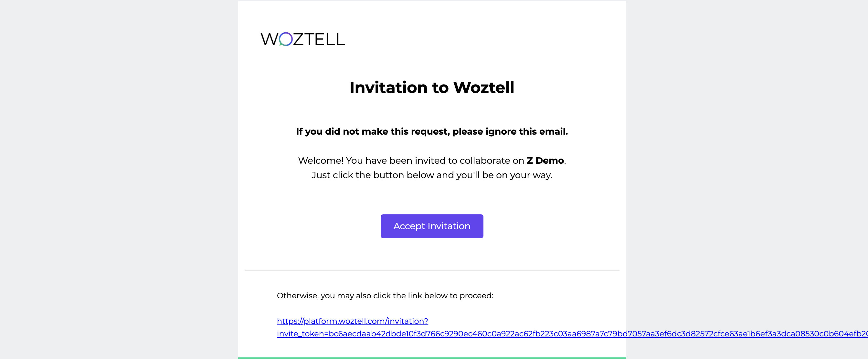The image size is (868, 359).
Task: Click the Just click the button below line
Action: 432,175
